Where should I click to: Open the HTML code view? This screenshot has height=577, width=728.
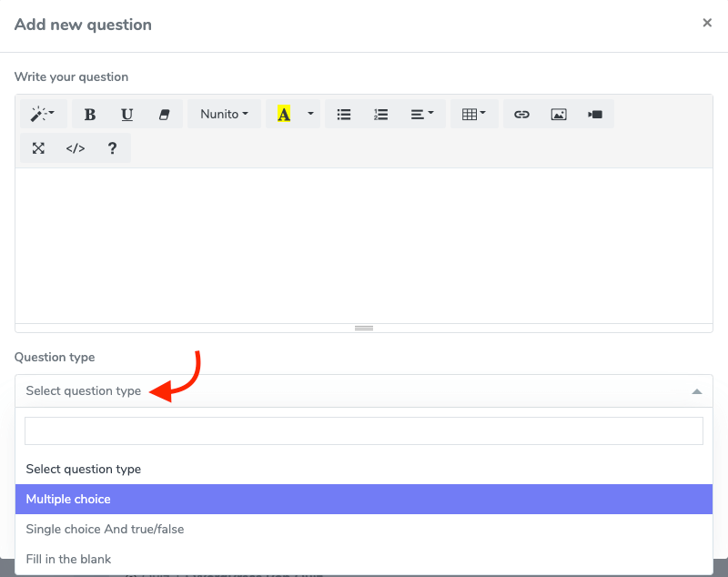(x=75, y=147)
